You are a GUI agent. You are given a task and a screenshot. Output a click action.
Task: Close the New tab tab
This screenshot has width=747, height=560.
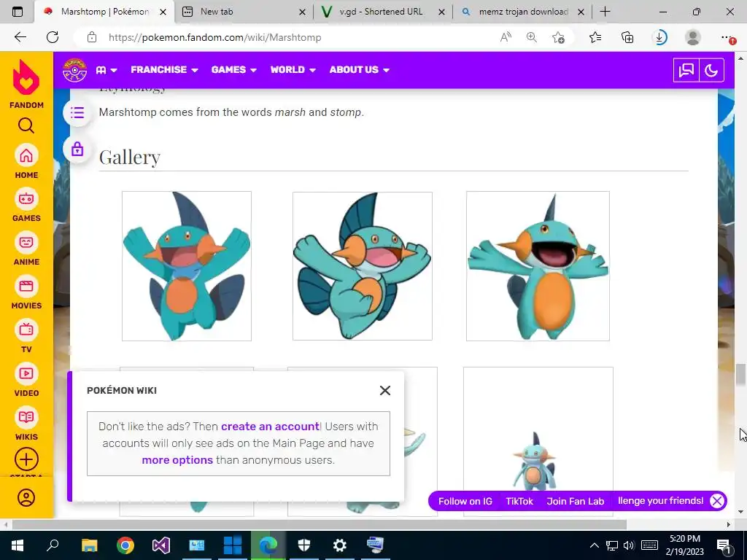pyautogui.click(x=302, y=12)
